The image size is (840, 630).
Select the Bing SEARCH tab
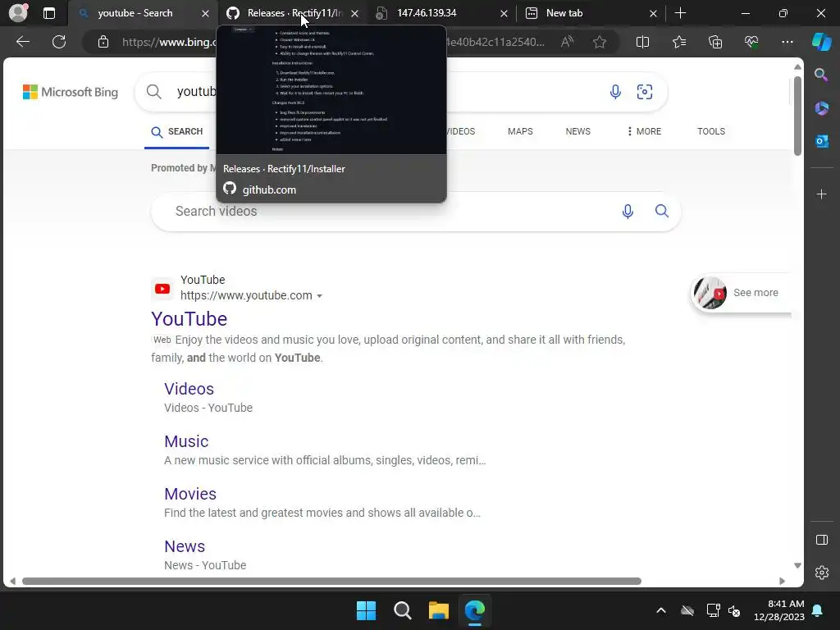pyautogui.click(x=177, y=132)
